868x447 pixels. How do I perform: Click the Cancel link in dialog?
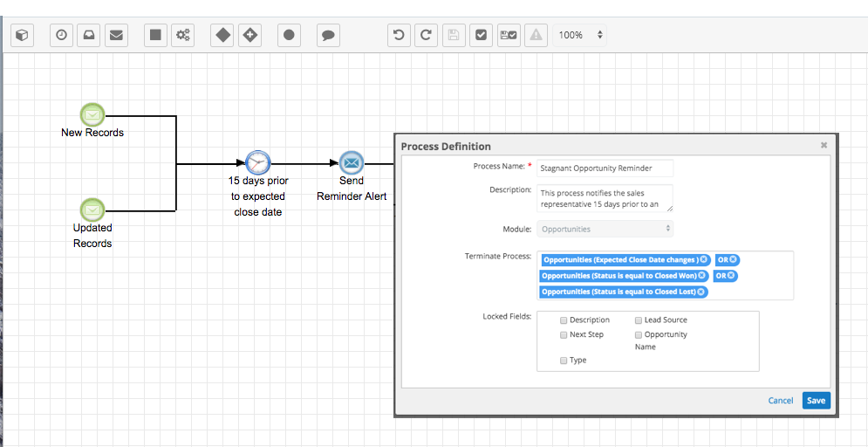tap(780, 401)
